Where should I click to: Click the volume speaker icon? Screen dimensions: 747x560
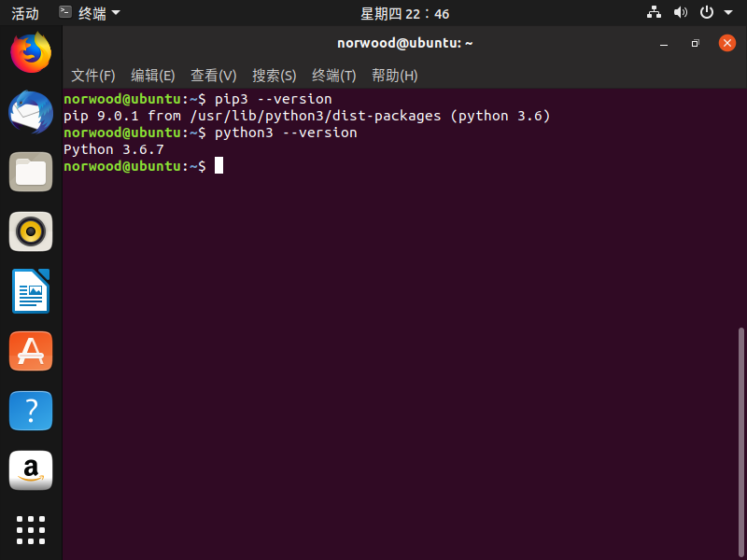[x=680, y=13]
